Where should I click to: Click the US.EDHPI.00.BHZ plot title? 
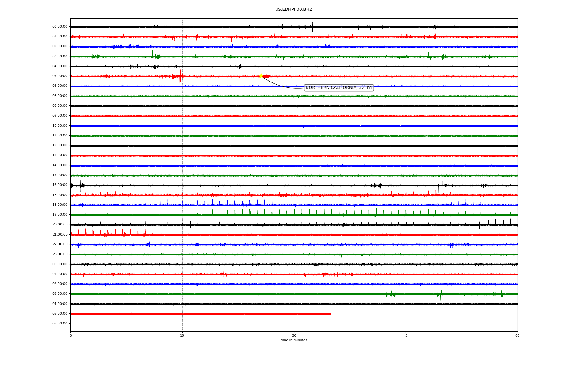(293, 10)
